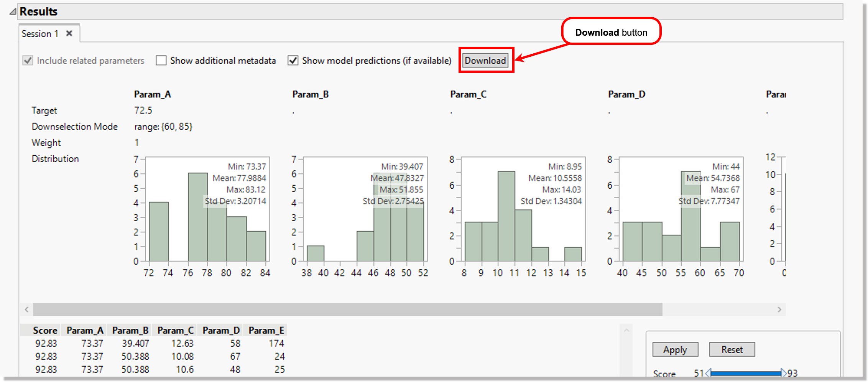Screen dimensions: 868x382
Task: Click the tallest bar in Param_A histogram
Action: [x=198, y=217]
